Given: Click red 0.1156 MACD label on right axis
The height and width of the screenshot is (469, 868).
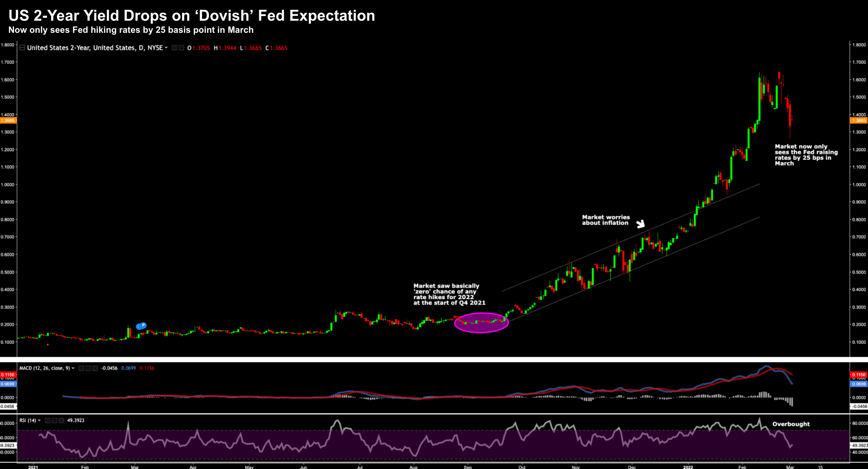Looking at the screenshot, I should pos(858,375).
